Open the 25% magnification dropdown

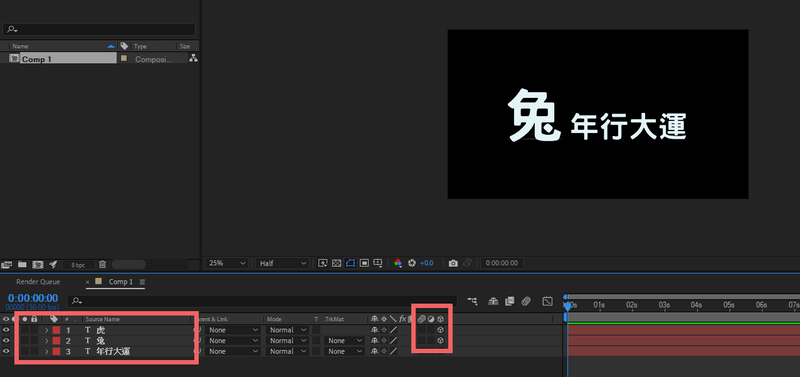[x=227, y=263]
